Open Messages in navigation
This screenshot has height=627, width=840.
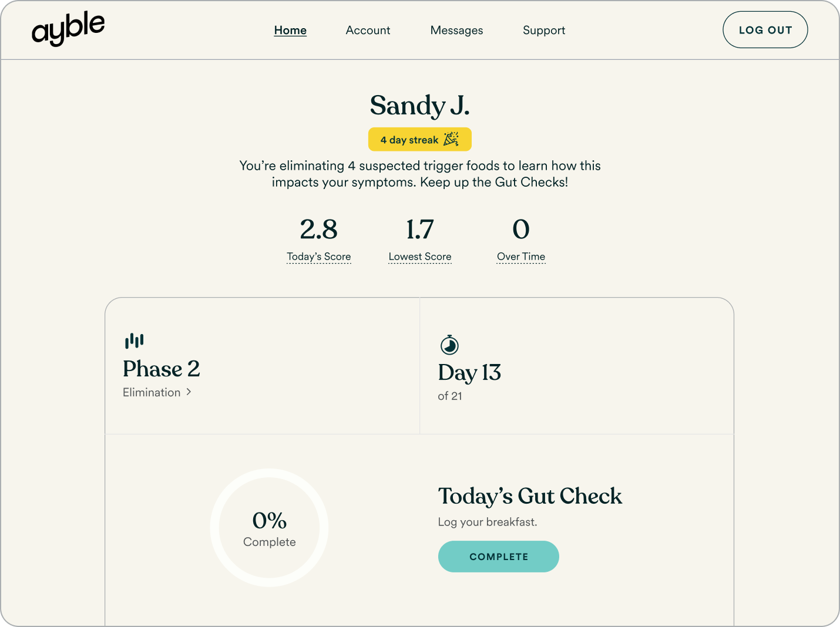(456, 31)
